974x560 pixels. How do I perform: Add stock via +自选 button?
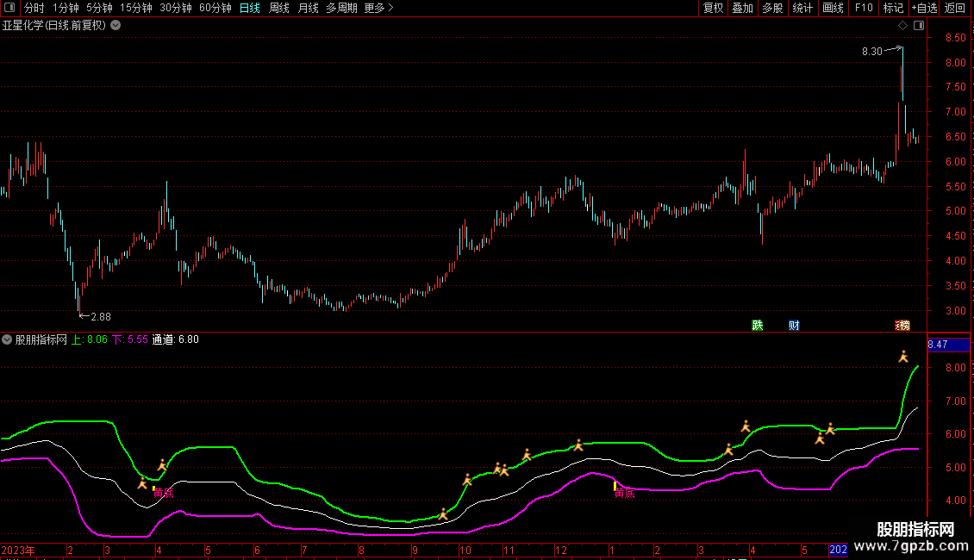pyautogui.click(x=924, y=8)
